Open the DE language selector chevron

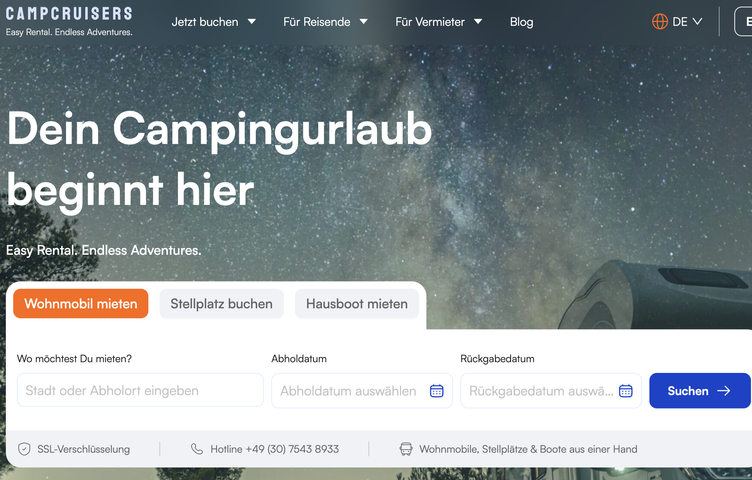point(697,22)
